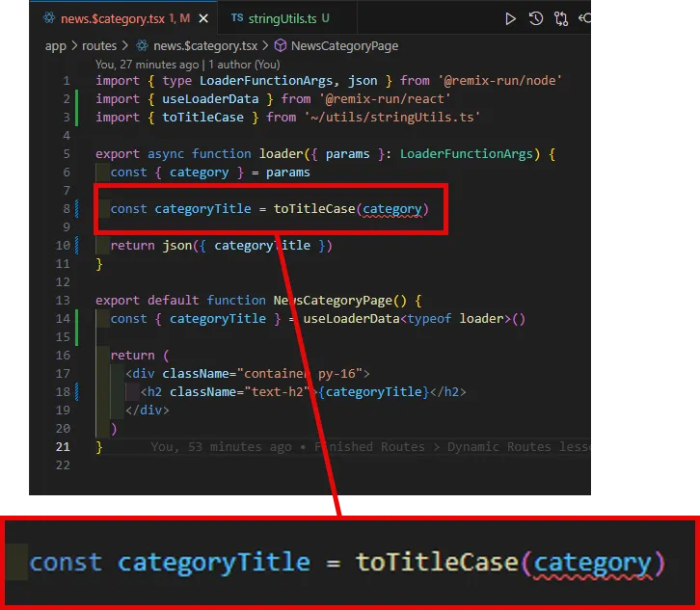Screen dimensions: 700x610
Task: Click the 'You, 27 minutes ago' blame lens
Action: [147, 65]
